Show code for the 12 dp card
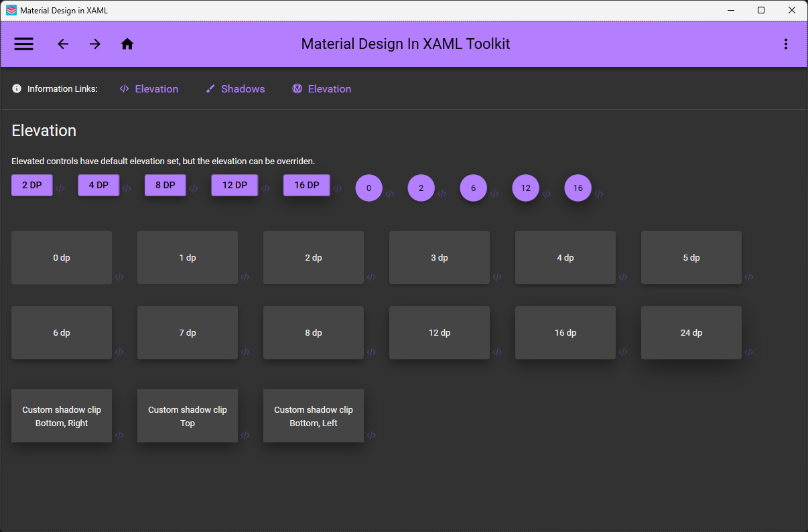Image resolution: width=808 pixels, height=532 pixels. pyautogui.click(x=497, y=352)
